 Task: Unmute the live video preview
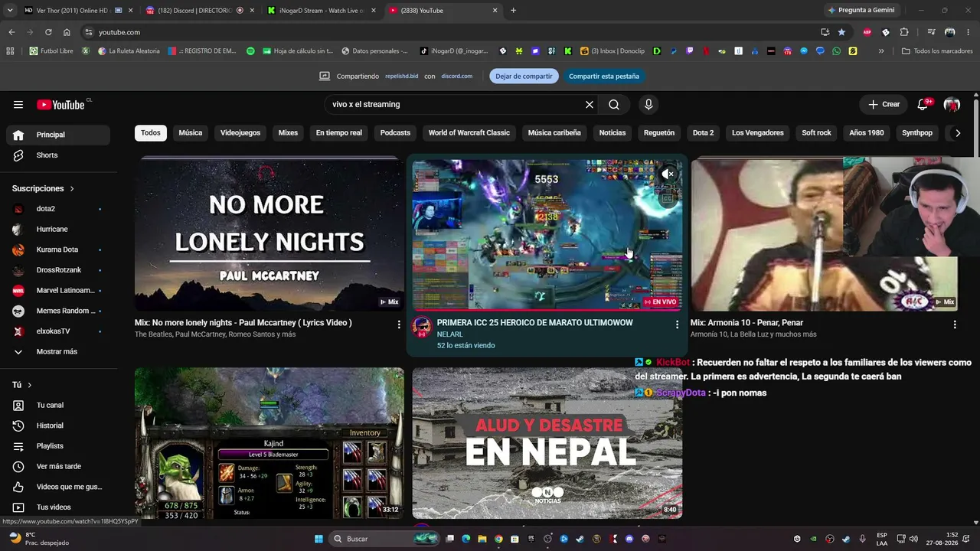point(668,174)
